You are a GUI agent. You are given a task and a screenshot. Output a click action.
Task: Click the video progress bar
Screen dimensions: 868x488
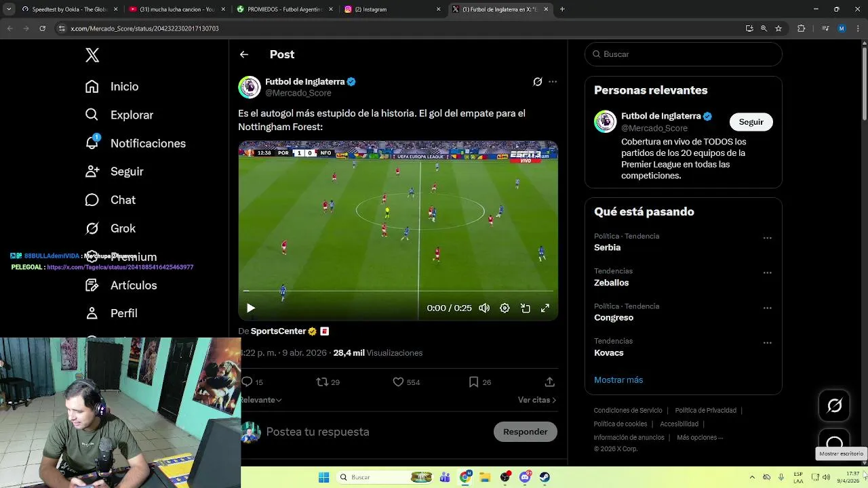[398, 291]
